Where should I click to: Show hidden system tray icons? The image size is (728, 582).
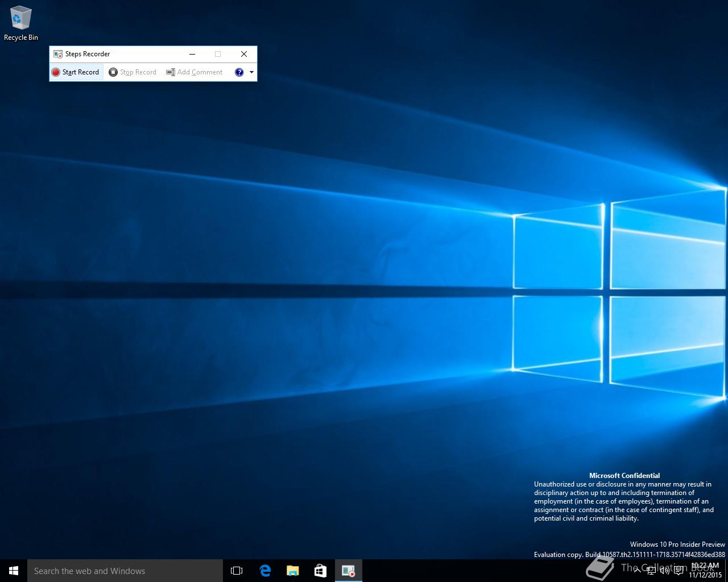(637, 571)
